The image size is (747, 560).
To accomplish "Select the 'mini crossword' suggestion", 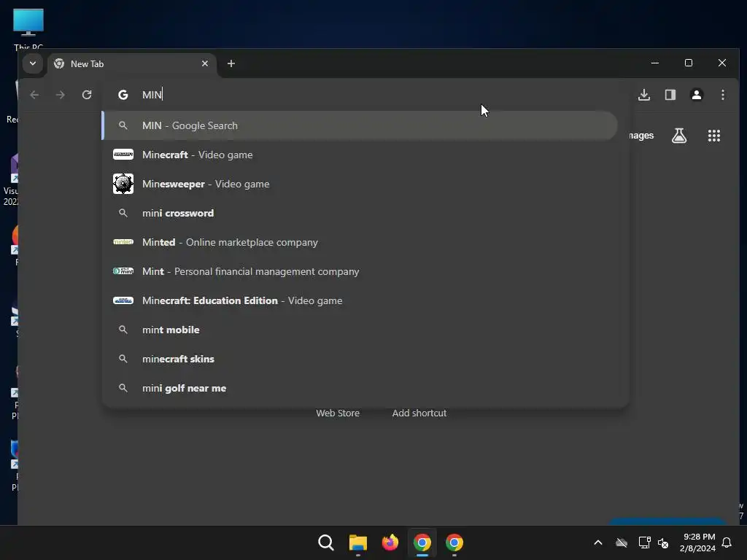I will (x=360, y=213).
